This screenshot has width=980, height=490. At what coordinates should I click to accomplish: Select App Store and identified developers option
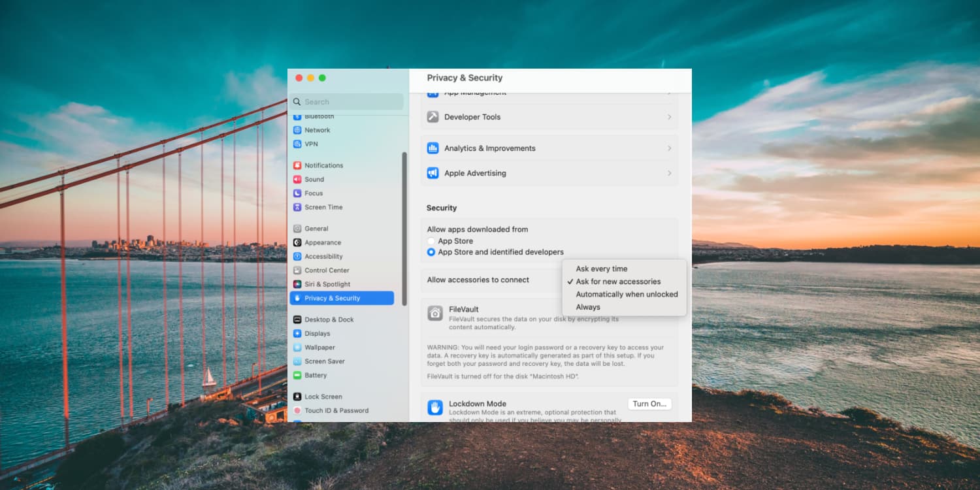click(431, 252)
